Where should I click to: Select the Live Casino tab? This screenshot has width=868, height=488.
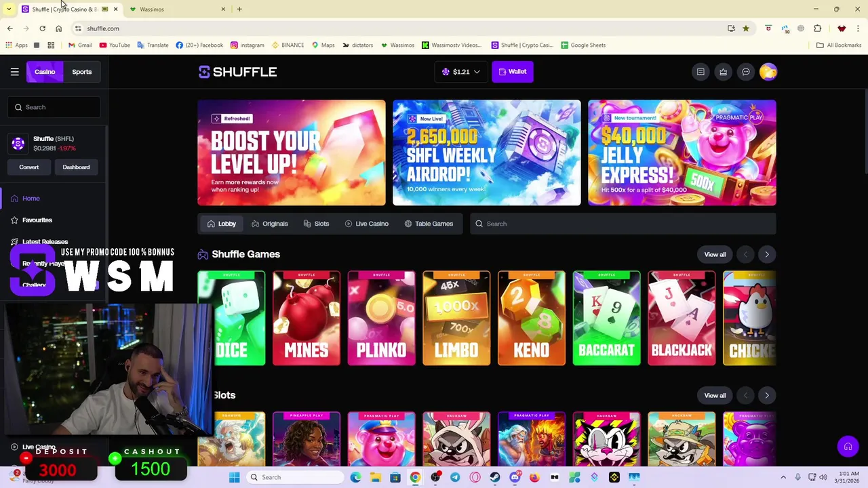tap(367, 224)
